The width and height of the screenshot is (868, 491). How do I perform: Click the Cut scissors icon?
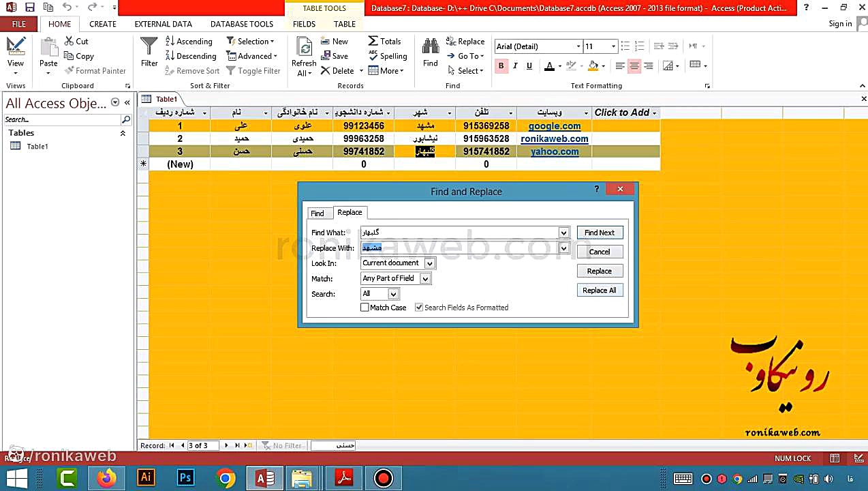coord(69,41)
